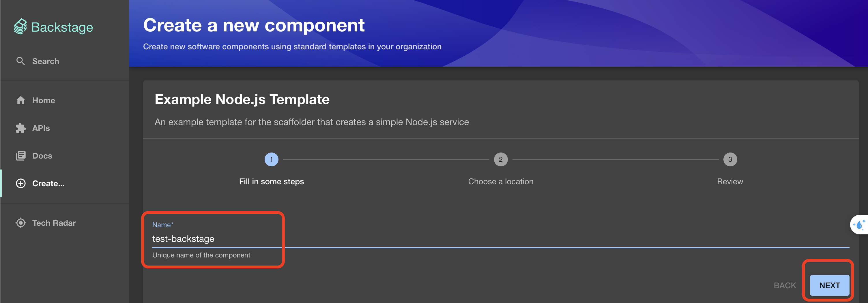Go to APIs in sidebar

click(x=41, y=128)
